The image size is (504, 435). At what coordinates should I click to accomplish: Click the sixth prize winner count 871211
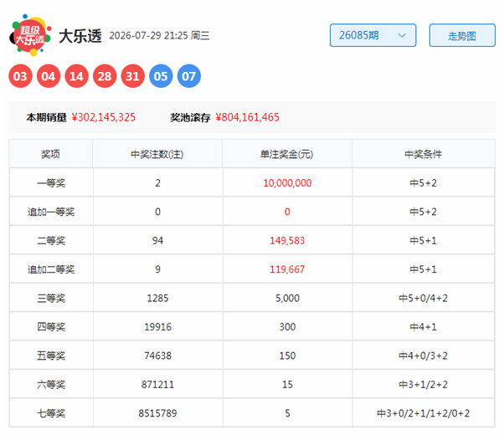157,385
